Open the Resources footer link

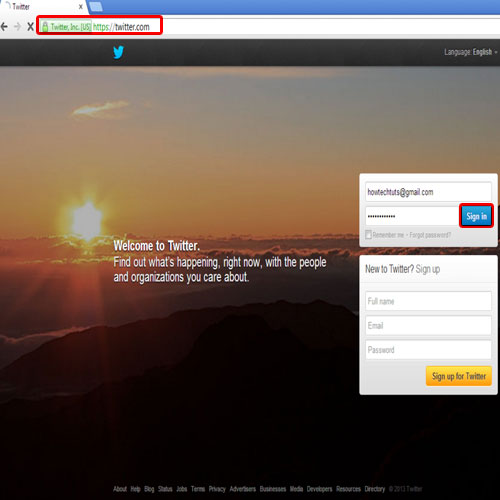pos(348,489)
